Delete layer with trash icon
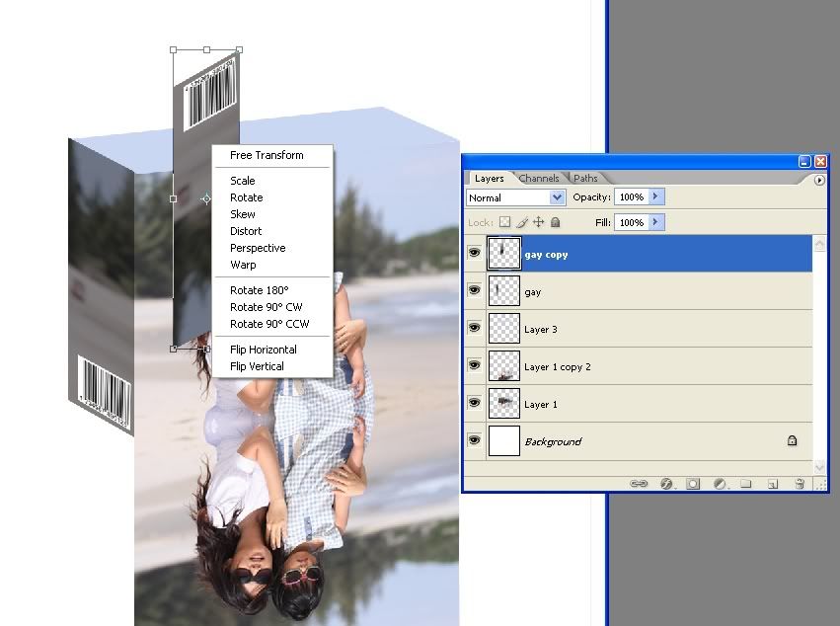Viewport: 840px width, 626px height. (x=800, y=484)
